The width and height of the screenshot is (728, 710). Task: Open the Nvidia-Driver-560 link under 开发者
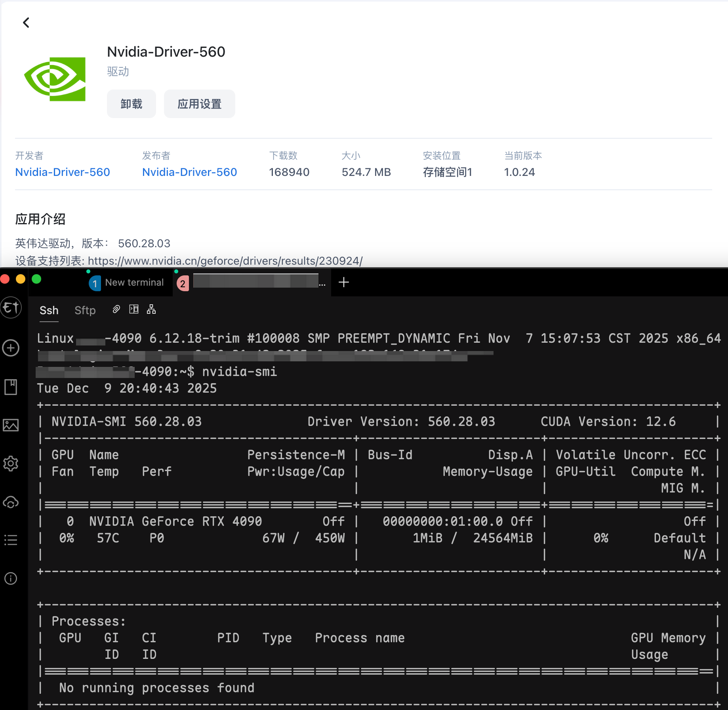coord(63,172)
